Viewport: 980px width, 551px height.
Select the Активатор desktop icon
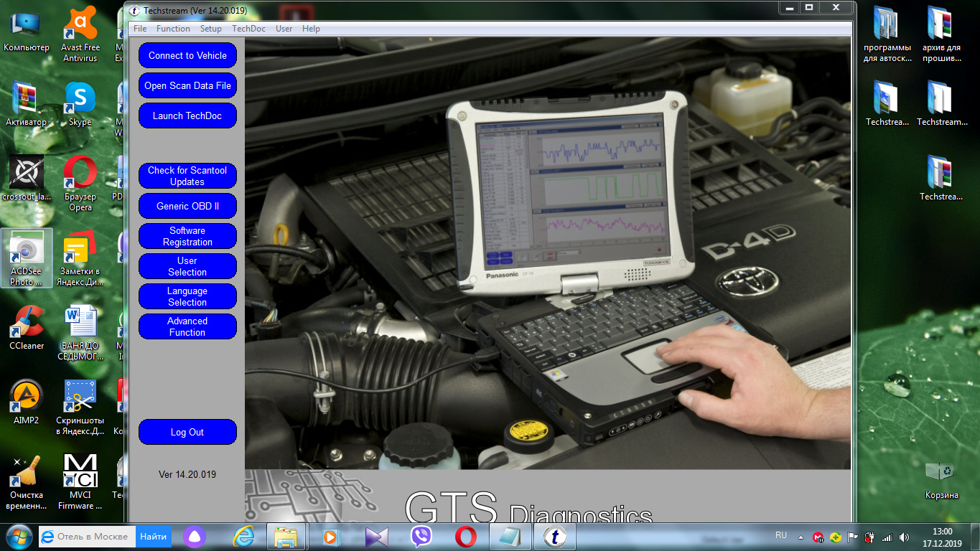27,105
